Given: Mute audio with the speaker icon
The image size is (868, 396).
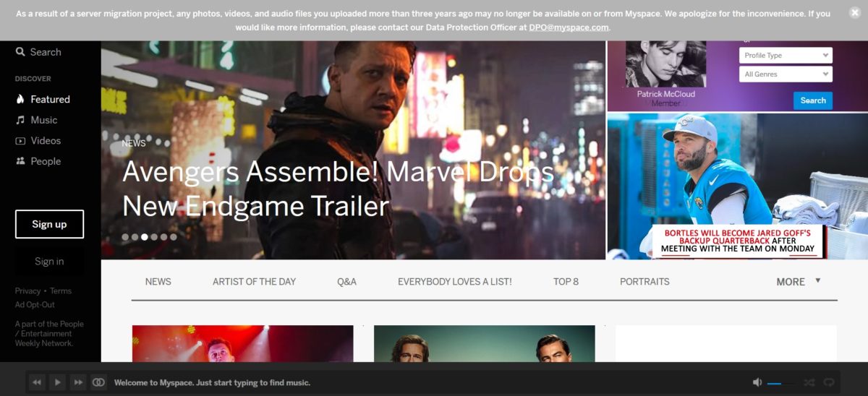Looking at the screenshot, I should pos(757,382).
